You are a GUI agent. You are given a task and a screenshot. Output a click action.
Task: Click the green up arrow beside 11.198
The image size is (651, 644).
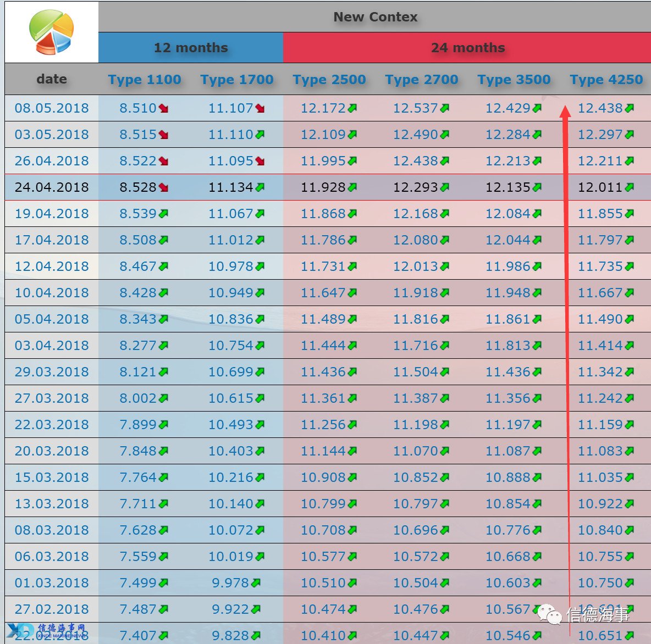tap(445, 425)
